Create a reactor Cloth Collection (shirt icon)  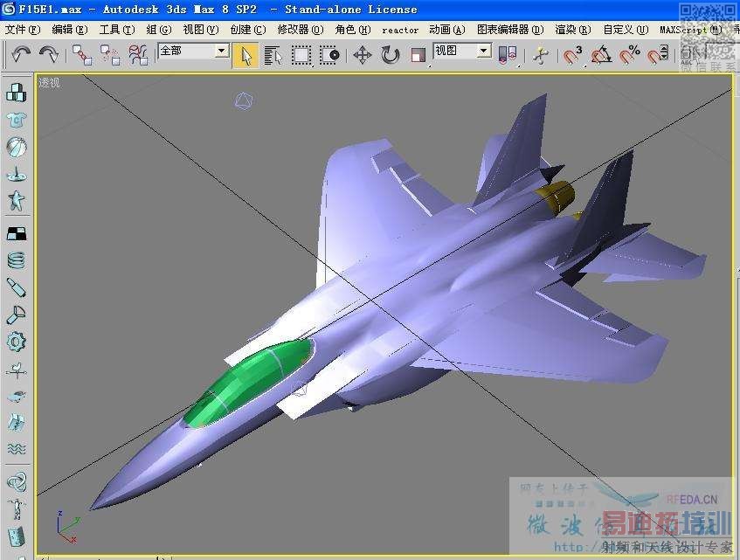[x=16, y=120]
